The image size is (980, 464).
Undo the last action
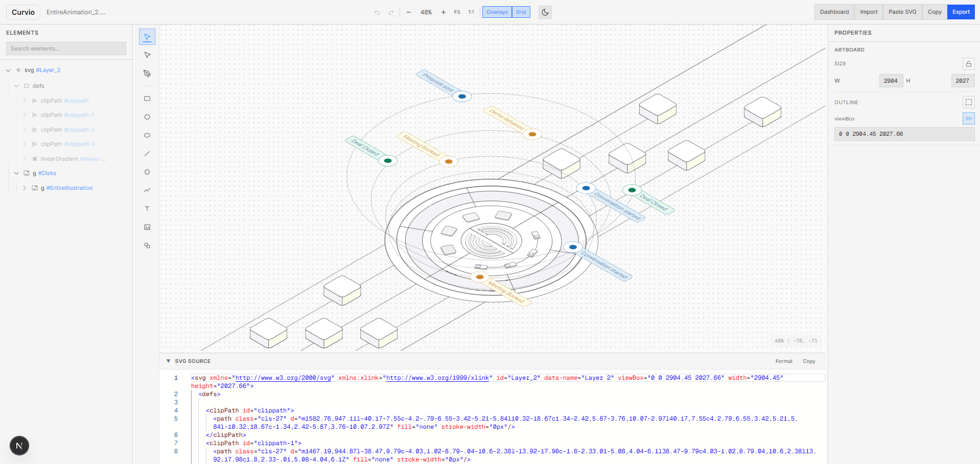click(377, 12)
